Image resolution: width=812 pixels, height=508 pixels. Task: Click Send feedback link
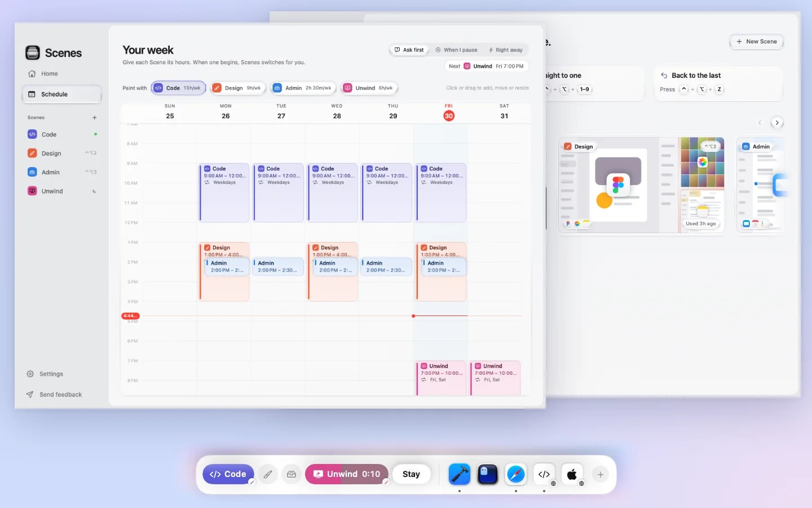(54, 395)
